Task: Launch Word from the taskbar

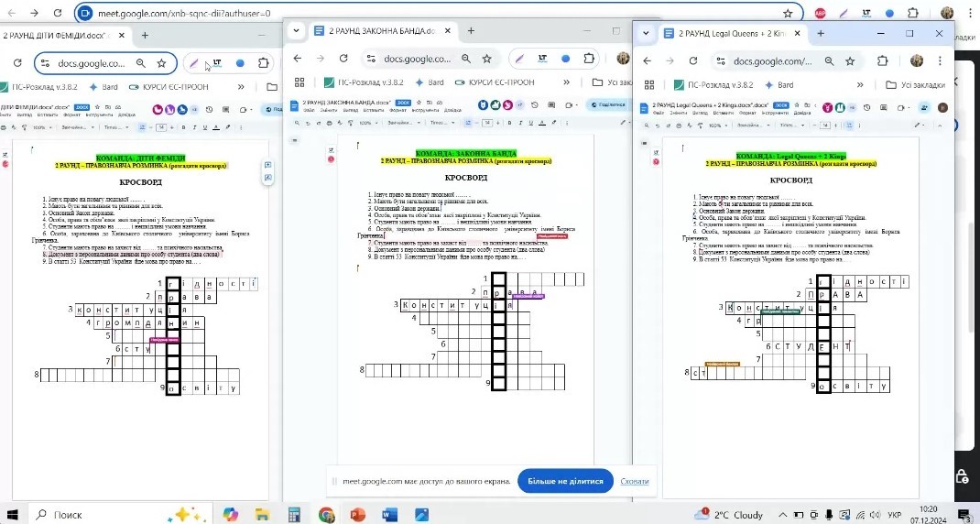Action: [x=388, y=515]
